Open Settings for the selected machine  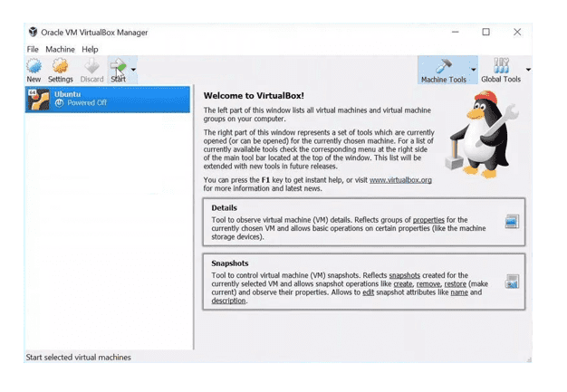tap(61, 71)
